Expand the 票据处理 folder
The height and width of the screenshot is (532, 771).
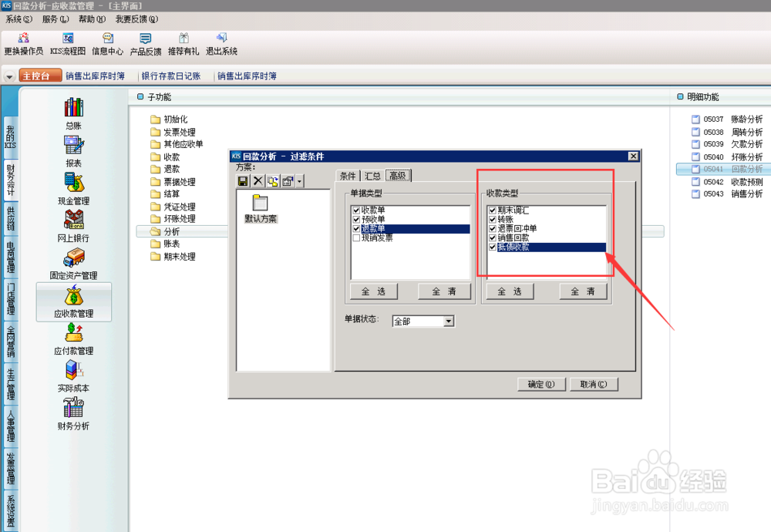[x=173, y=181]
